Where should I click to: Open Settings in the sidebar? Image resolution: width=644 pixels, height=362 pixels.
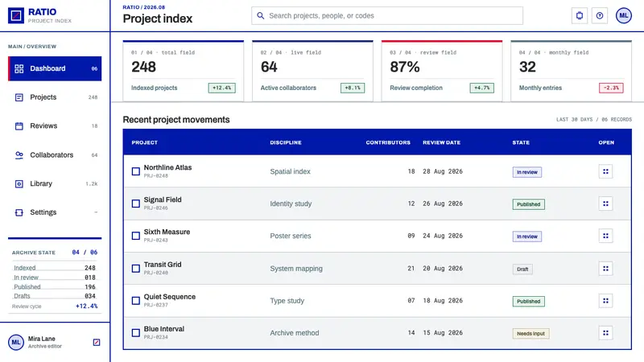point(55,212)
